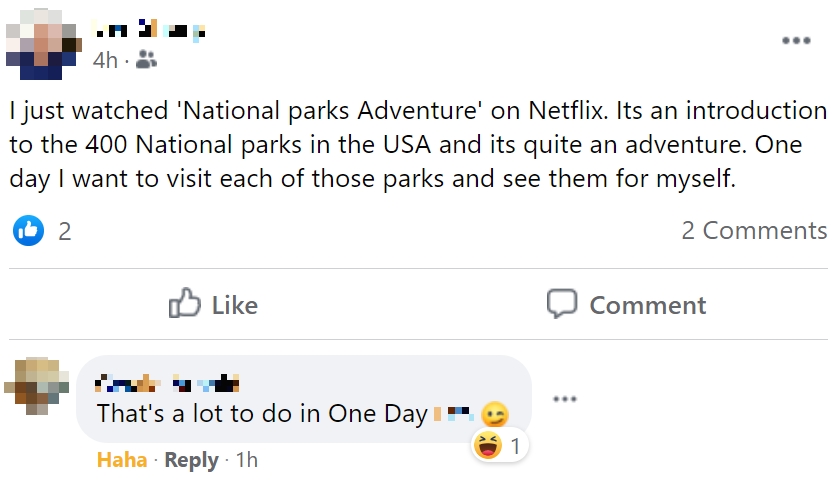837x480 pixels.
Task: Open the post's three-dot options menu
Action: [796, 41]
